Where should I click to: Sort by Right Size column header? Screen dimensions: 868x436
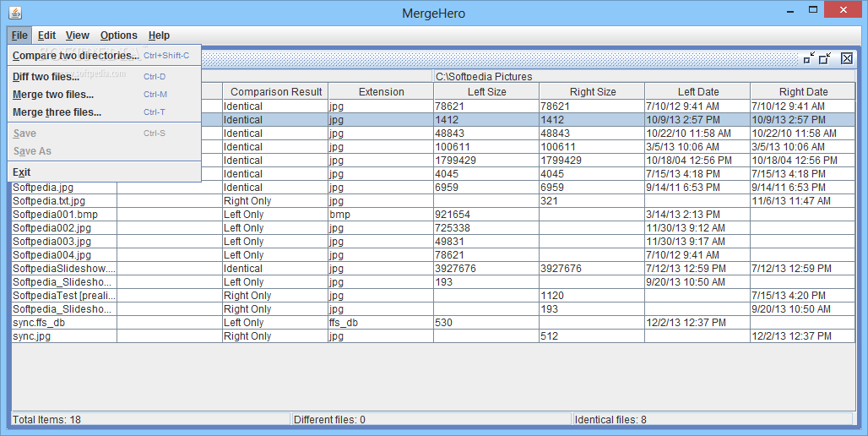tap(593, 92)
